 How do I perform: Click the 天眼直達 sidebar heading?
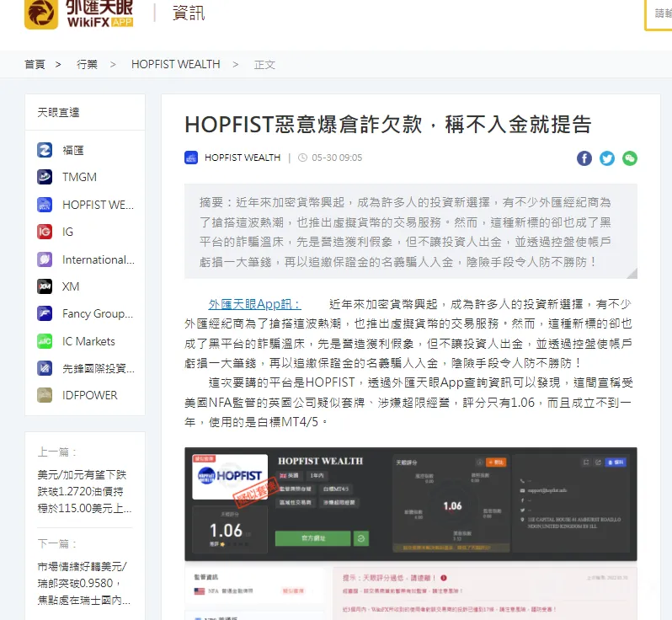(58, 112)
